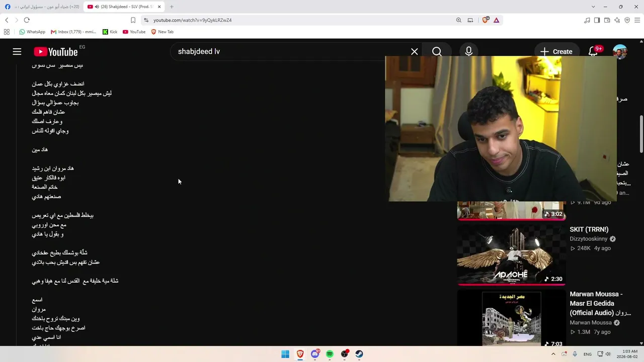Open a new browser tab
Viewport: 644px width, 362px height.
(x=172, y=7)
